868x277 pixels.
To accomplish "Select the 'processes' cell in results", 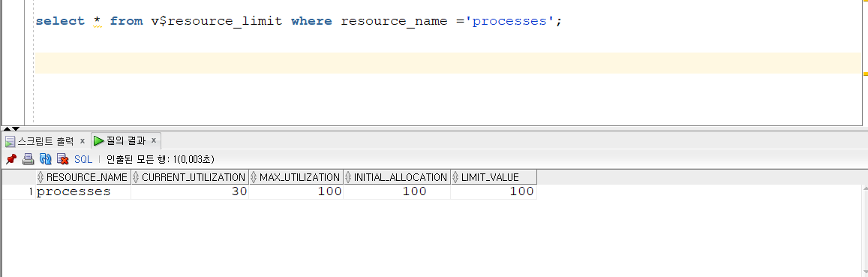I will click(x=83, y=191).
